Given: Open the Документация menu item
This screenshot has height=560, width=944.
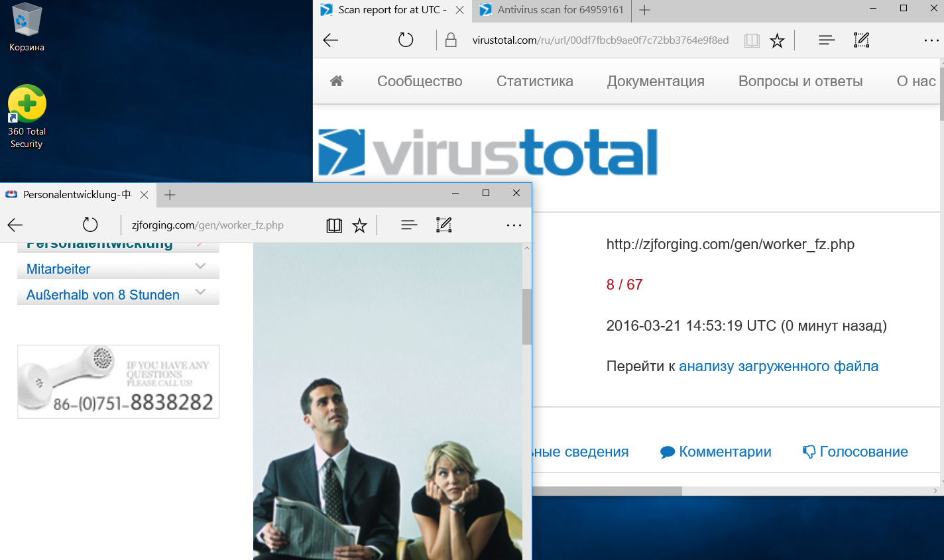Looking at the screenshot, I should [656, 82].
